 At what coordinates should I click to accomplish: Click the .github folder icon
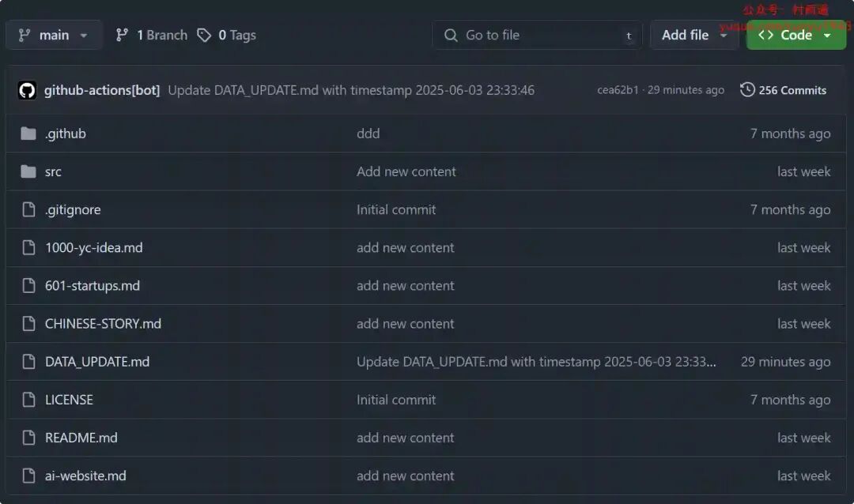click(x=28, y=134)
